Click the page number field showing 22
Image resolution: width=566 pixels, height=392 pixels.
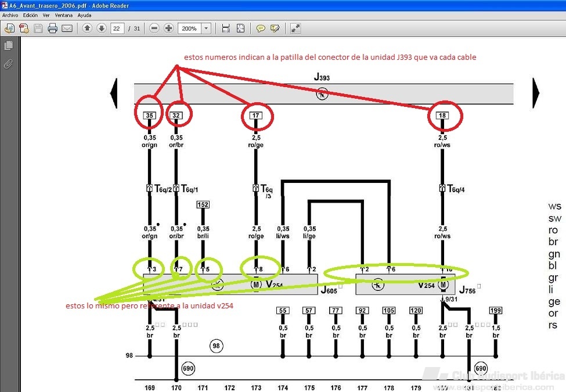click(x=117, y=28)
